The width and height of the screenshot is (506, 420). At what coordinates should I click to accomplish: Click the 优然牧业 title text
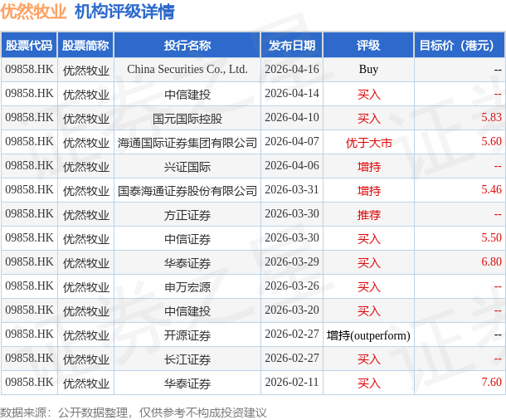[33, 12]
